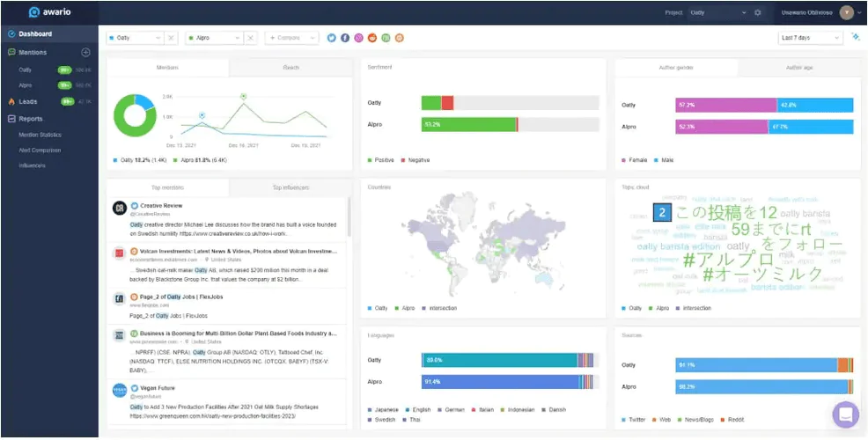Switch to the Author age tab
Viewport: 868px width, 440px height.
pos(798,68)
